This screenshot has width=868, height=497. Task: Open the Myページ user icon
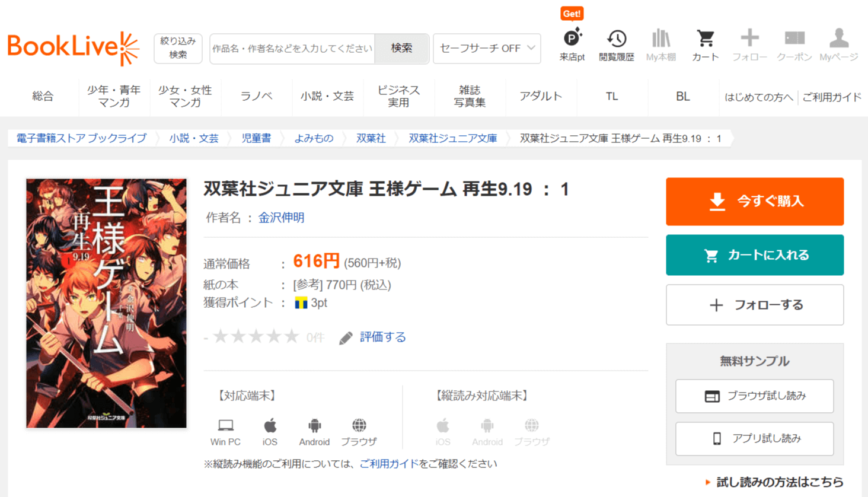click(839, 44)
